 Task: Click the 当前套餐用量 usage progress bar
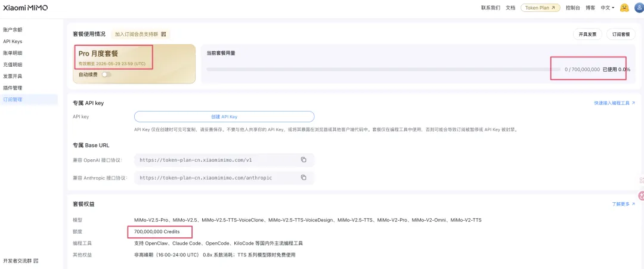pos(383,69)
